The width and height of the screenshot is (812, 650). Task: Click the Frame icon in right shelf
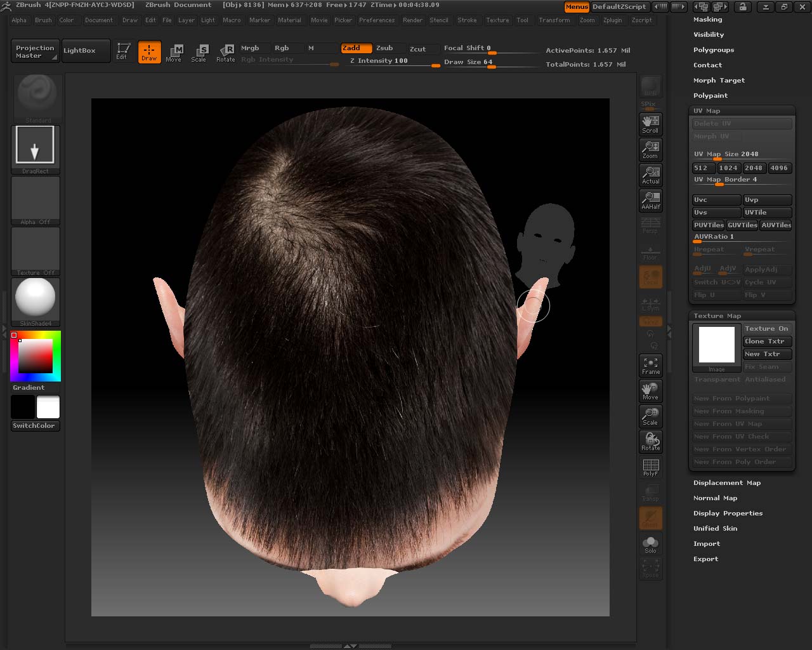tap(650, 365)
